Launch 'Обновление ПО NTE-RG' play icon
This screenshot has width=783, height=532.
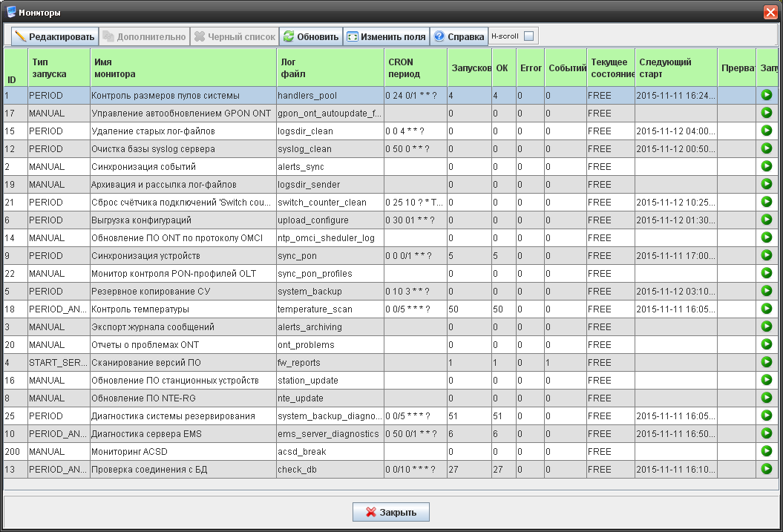pyautogui.click(x=767, y=398)
